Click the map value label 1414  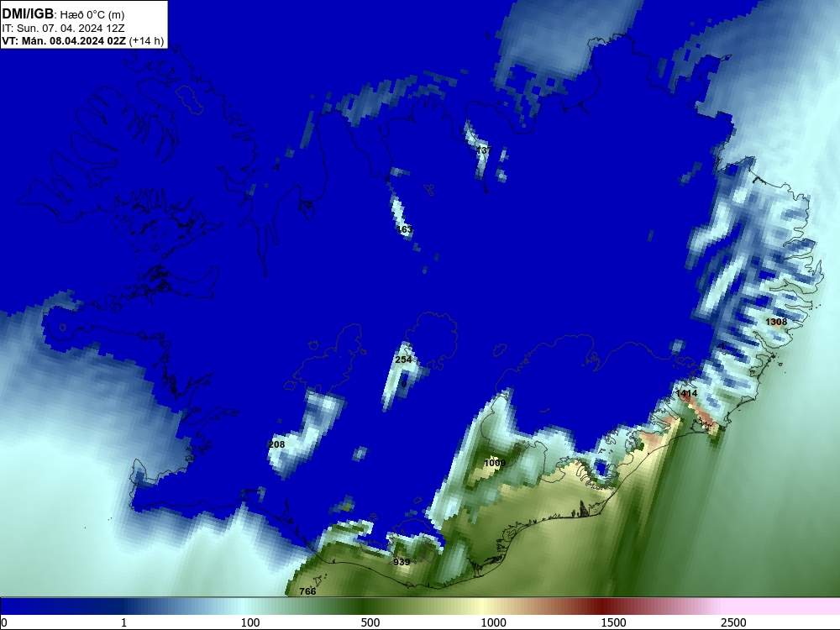(686, 393)
